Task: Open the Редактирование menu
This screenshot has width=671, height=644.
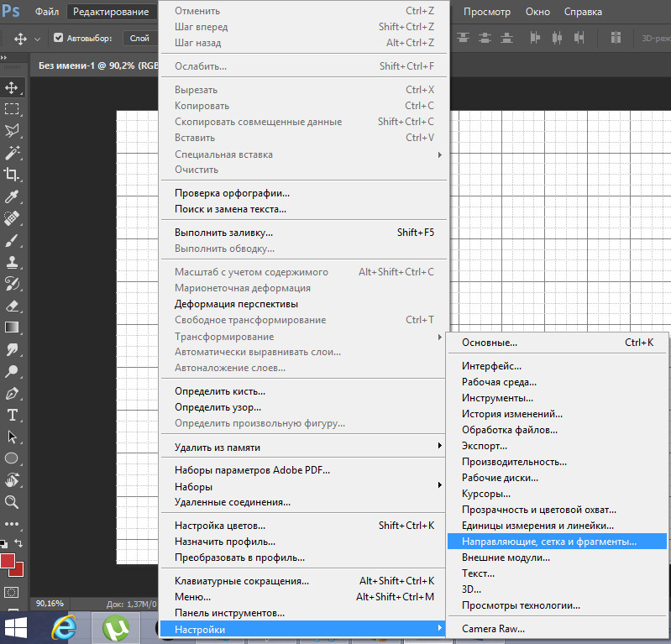Action: coord(111,12)
